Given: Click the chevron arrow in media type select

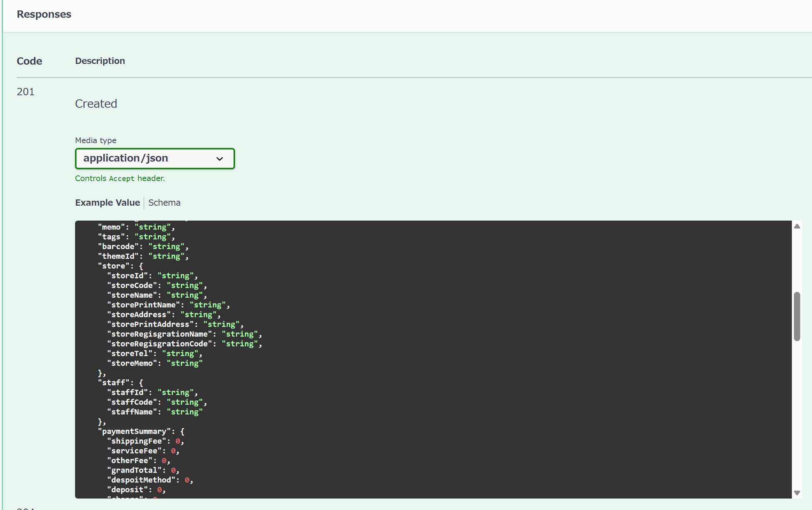Looking at the screenshot, I should (219, 159).
